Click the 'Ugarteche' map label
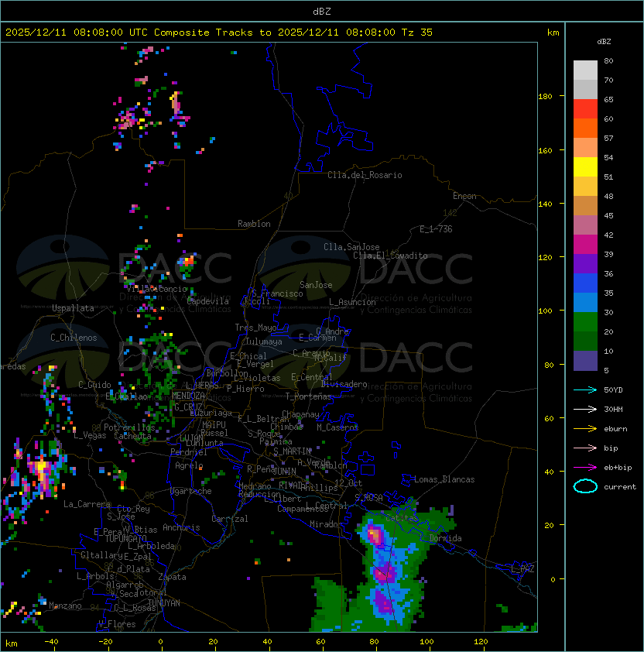The height and width of the screenshot is (652, 644). point(191,491)
